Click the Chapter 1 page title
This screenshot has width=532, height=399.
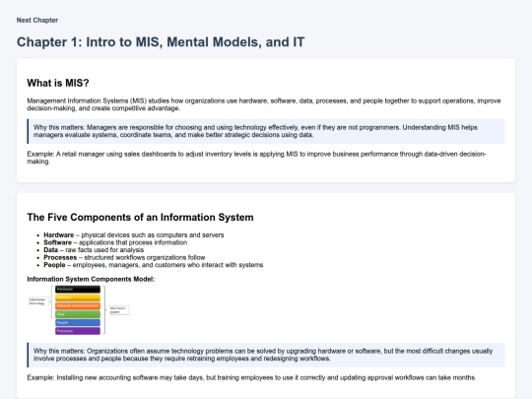[x=161, y=42]
